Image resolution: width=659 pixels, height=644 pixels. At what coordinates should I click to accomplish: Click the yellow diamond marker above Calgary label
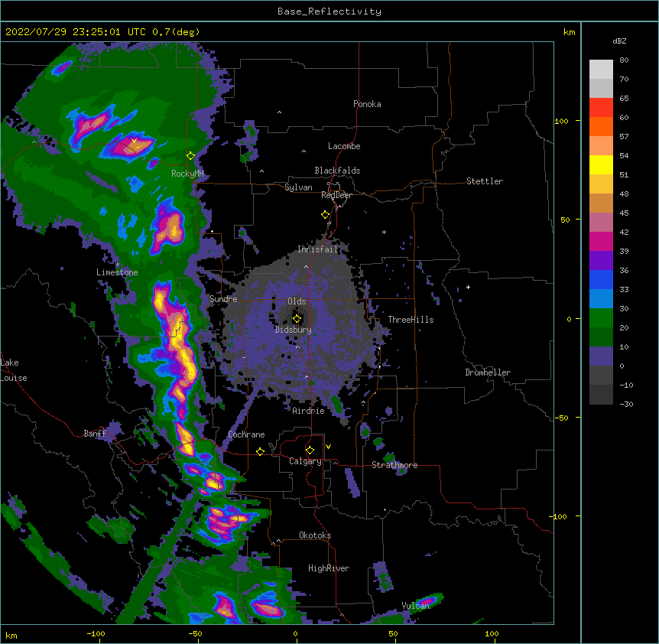310,450
